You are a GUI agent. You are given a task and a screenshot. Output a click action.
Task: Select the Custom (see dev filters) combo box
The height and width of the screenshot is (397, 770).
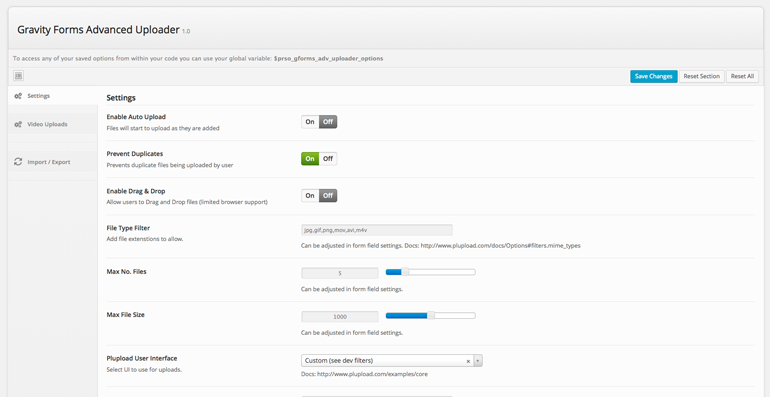392,361
